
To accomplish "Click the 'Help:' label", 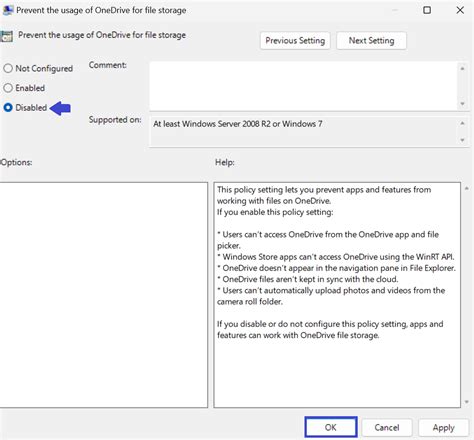I will [225, 162].
